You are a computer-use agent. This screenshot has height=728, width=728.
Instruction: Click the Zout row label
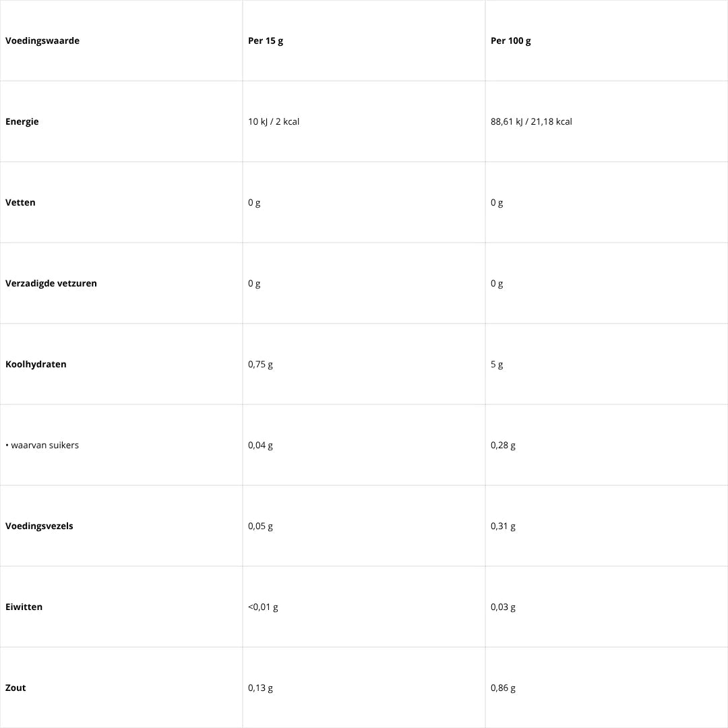[16, 688]
